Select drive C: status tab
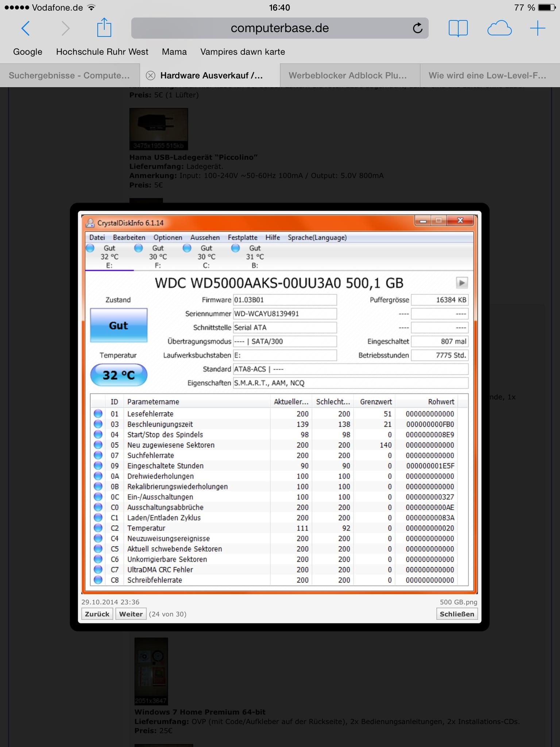Screen dimensions: 560x747 (206, 257)
